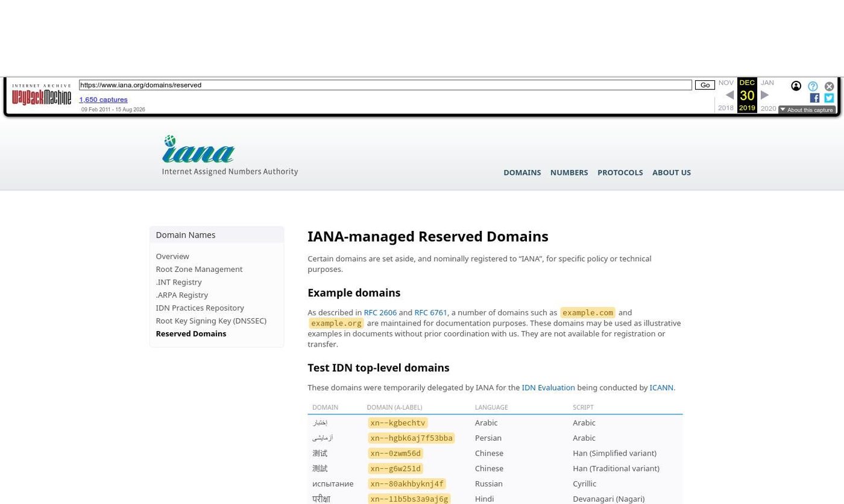Open the Wayback help question-mark icon

click(x=813, y=86)
